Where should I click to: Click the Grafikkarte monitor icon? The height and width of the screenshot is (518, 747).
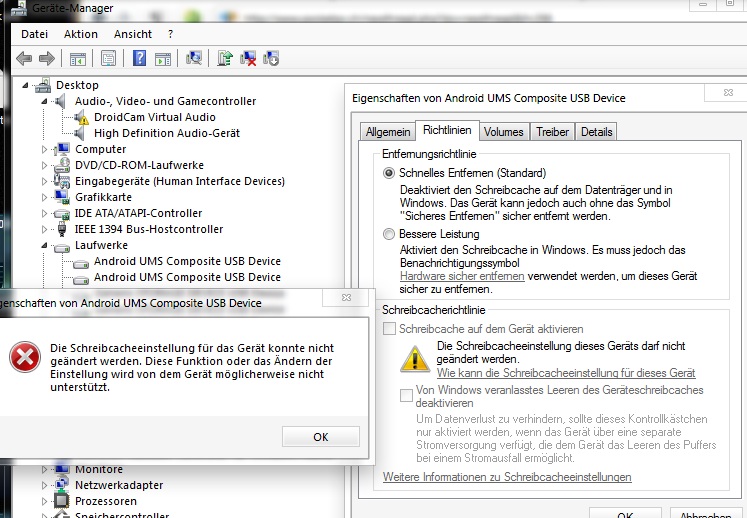coord(62,197)
